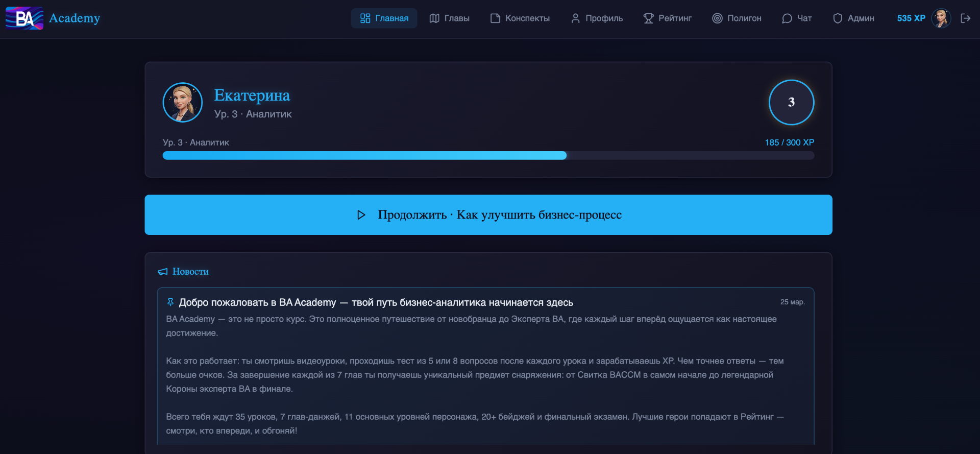Open the Конспекты page
980x454 pixels.
(x=520, y=18)
